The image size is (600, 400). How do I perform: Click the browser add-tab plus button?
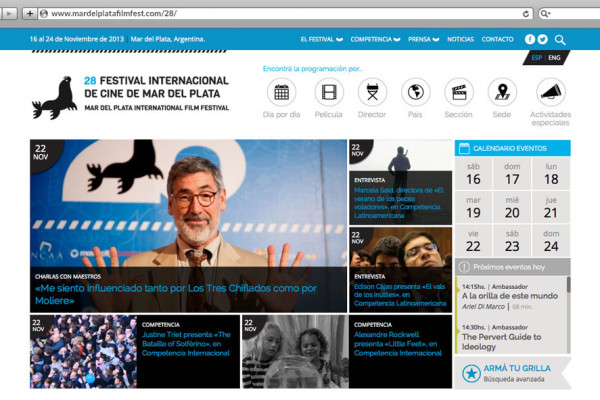coord(29,14)
